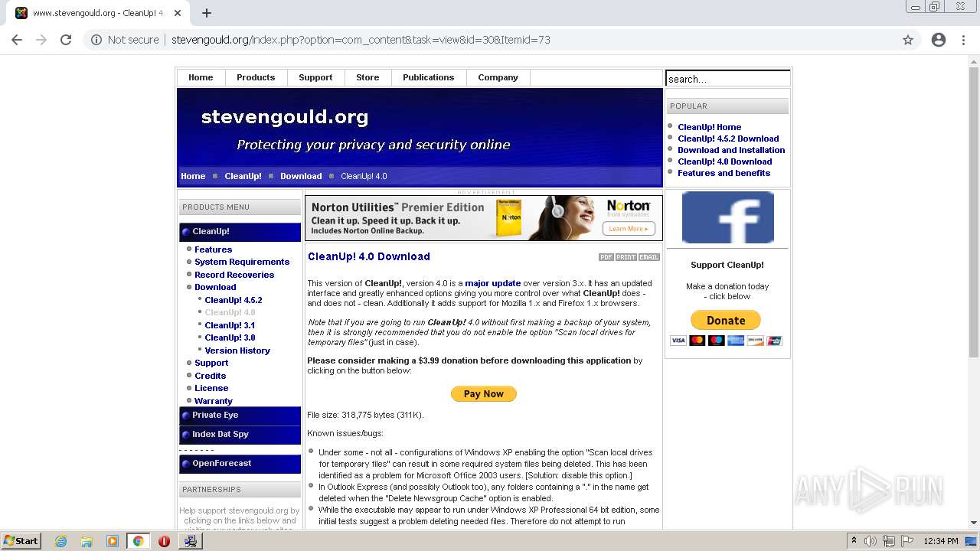The width and height of the screenshot is (980, 551).
Task: Open Download in the products sidebar
Action: click(x=215, y=287)
